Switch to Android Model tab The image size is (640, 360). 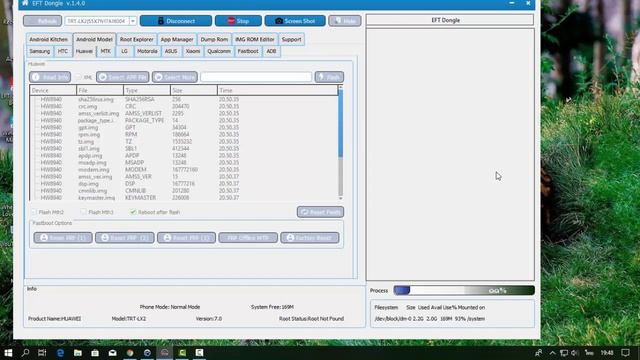(94, 40)
